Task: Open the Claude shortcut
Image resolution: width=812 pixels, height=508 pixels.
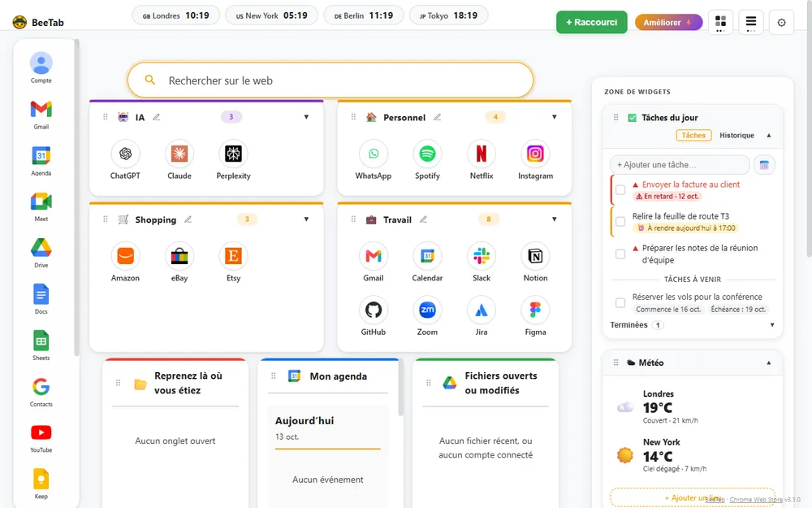Action: (179, 154)
